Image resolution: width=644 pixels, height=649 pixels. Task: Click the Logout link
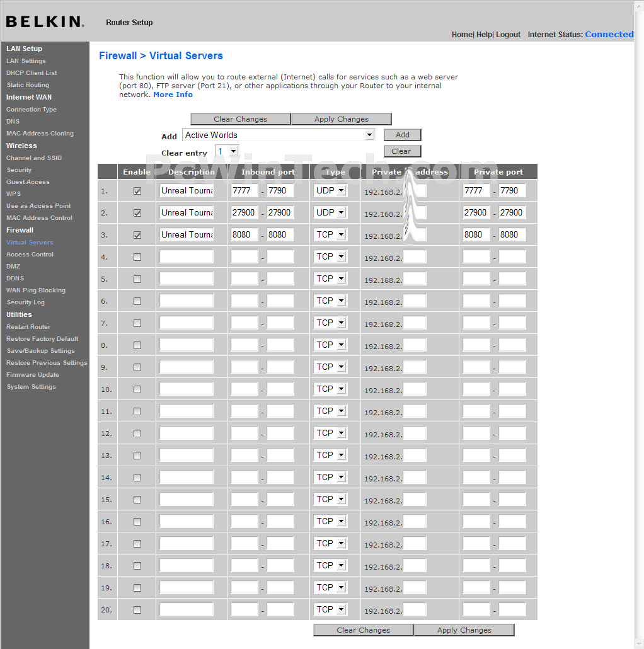pyautogui.click(x=509, y=35)
